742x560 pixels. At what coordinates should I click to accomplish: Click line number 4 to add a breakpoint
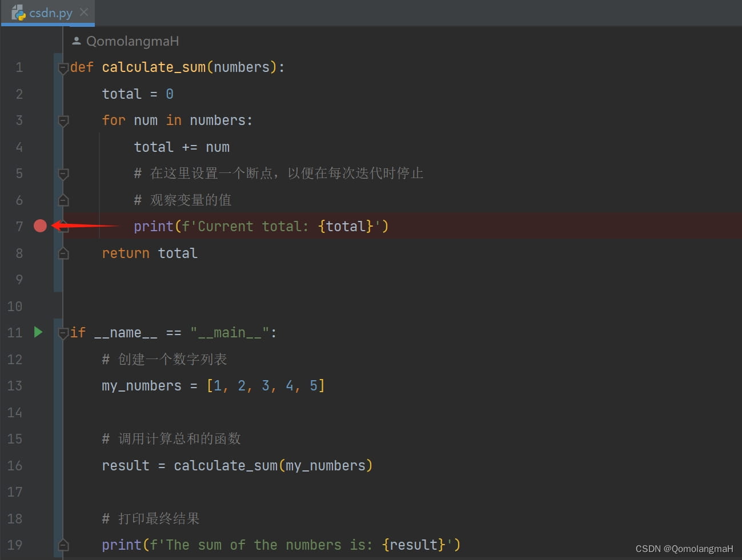coord(19,147)
